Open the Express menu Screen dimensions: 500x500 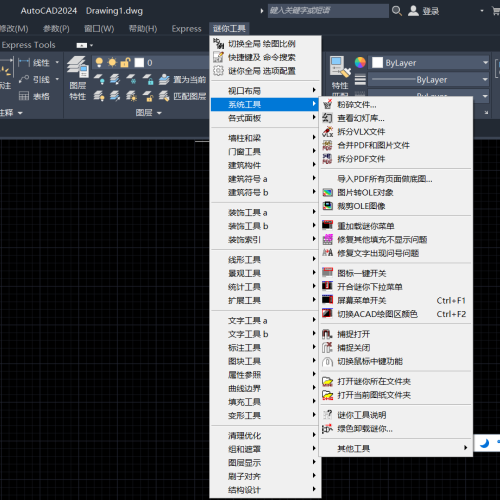(x=186, y=29)
